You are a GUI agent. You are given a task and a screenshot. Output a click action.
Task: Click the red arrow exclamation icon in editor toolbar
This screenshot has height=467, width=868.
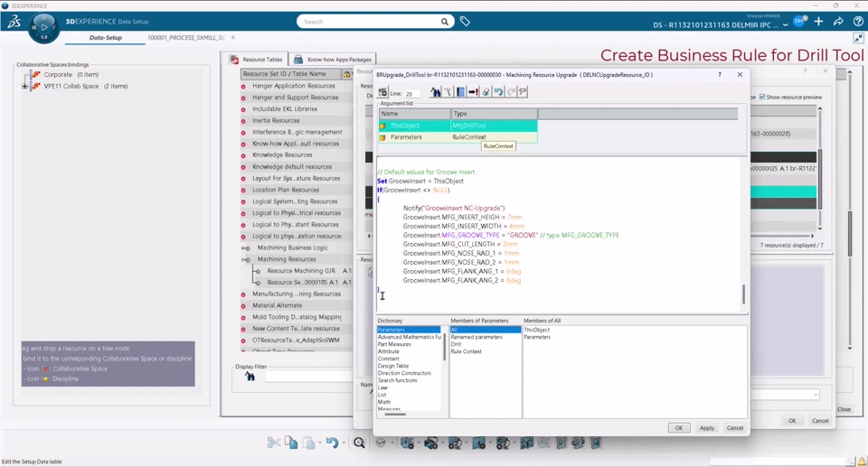pos(473,92)
